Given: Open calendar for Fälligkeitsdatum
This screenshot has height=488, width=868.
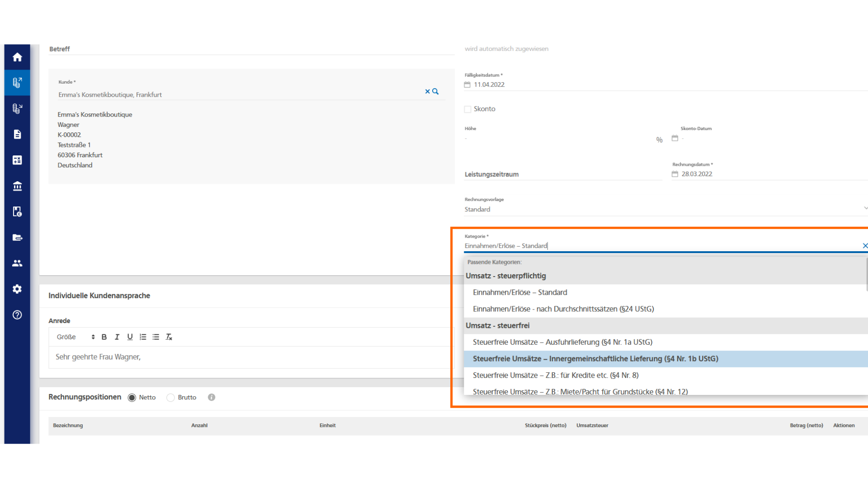Looking at the screenshot, I should [467, 84].
